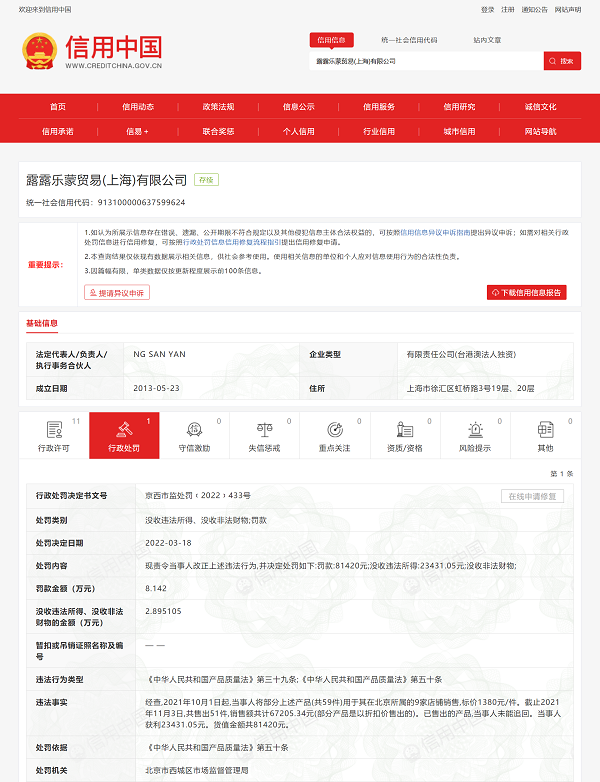Open 信用研究 navigation item

click(x=459, y=107)
